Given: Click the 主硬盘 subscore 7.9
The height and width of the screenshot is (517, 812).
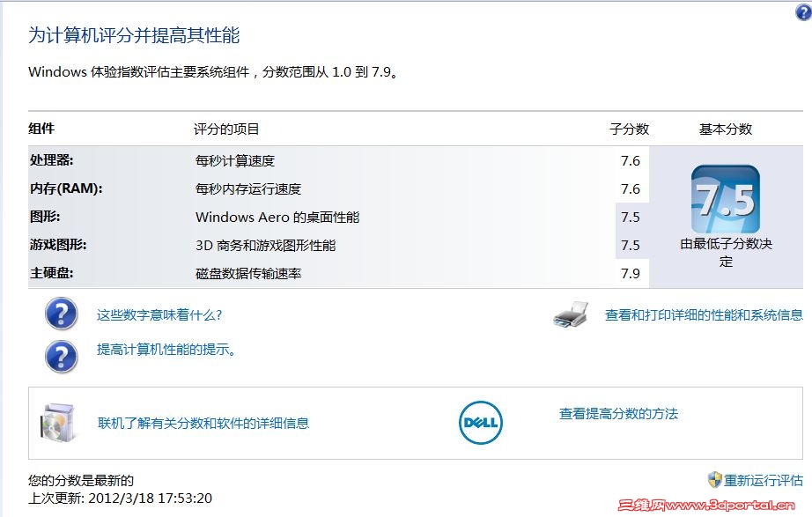Looking at the screenshot, I should [630, 273].
